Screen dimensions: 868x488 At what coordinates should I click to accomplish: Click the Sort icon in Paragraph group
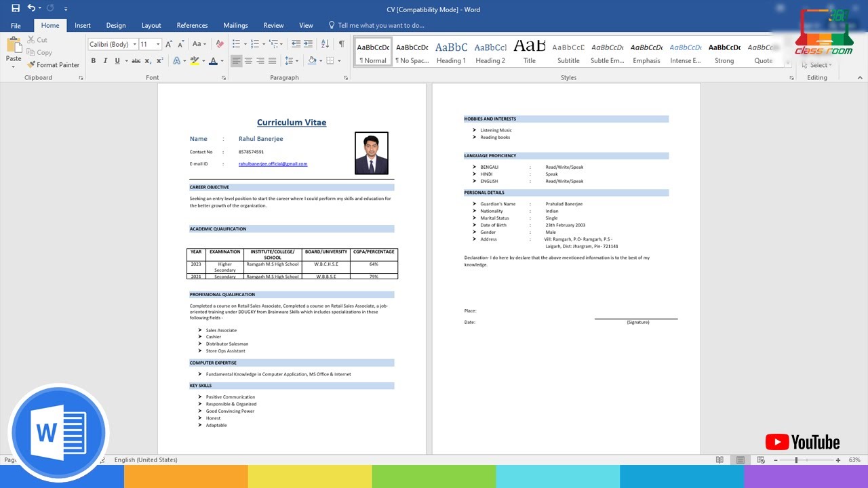point(325,44)
